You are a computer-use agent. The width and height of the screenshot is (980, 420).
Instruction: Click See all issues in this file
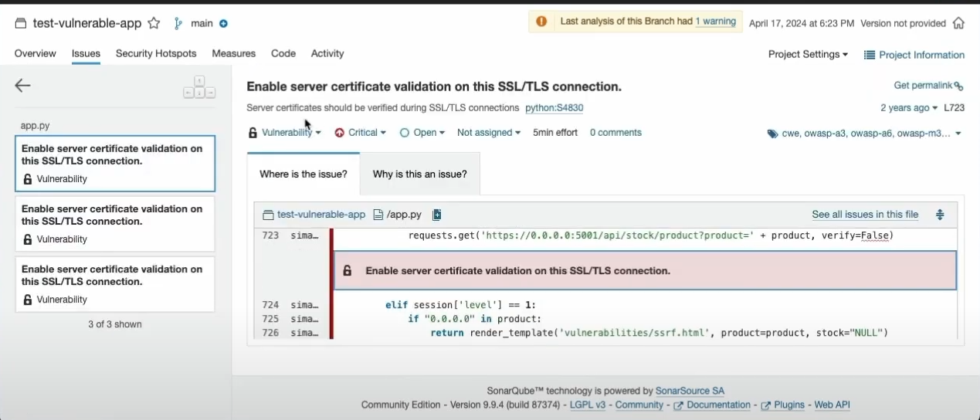(865, 215)
